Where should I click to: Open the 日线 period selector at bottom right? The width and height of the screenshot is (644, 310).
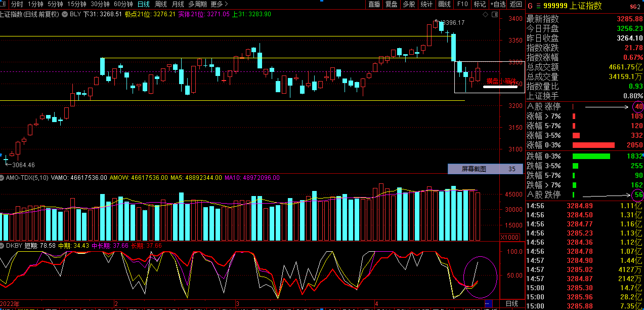[511, 304]
